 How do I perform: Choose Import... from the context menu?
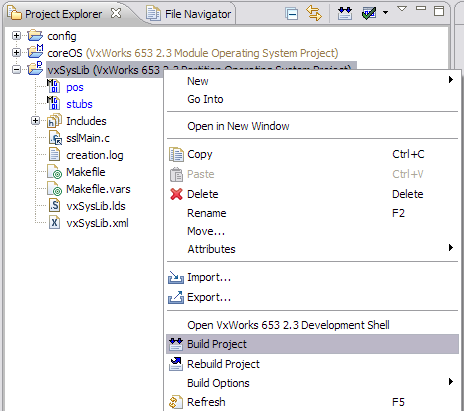[x=312, y=277]
